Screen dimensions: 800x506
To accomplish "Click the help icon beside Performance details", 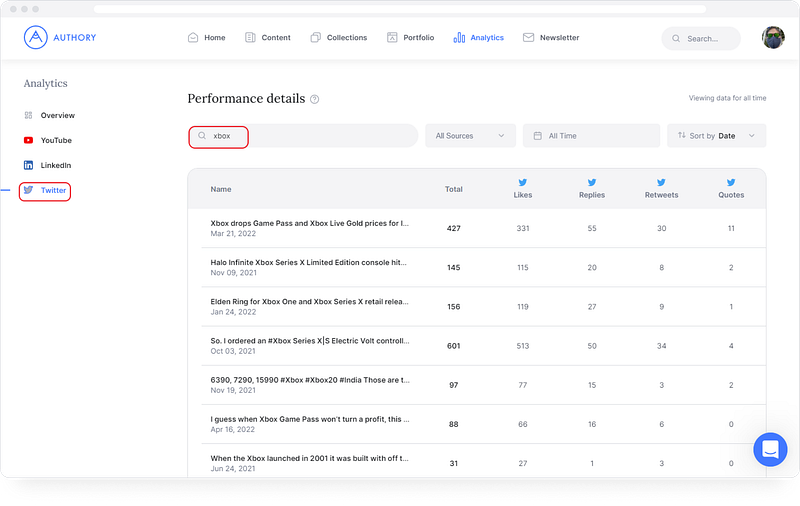I will (315, 99).
